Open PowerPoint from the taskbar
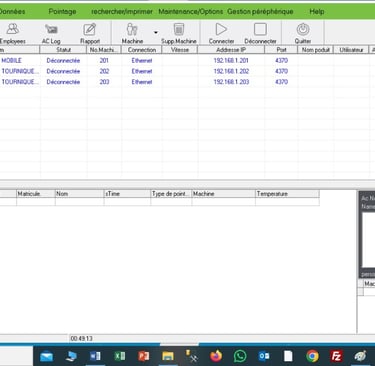This screenshot has height=366, width=375. [x=144, y=356]
